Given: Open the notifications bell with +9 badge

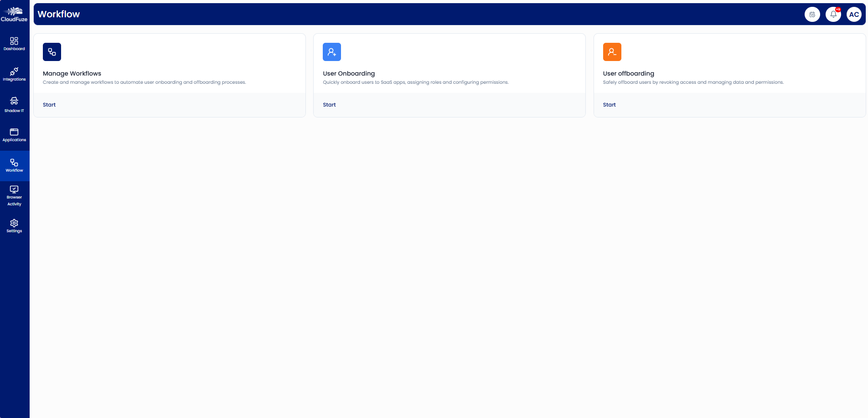Looking at the screenshot, I should coord(833,14).
